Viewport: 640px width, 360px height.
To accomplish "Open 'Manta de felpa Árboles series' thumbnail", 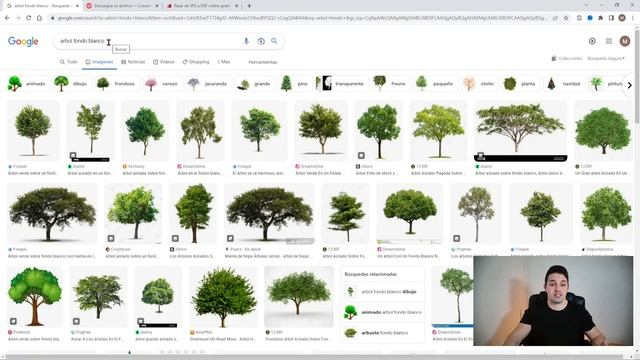I will (x=269, y=214).
